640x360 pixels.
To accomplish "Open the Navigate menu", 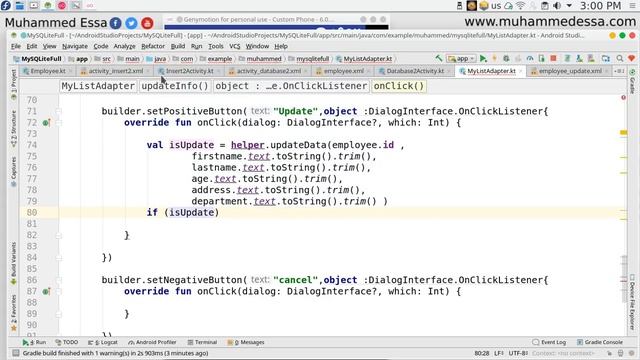I will (x=75, y=46).
